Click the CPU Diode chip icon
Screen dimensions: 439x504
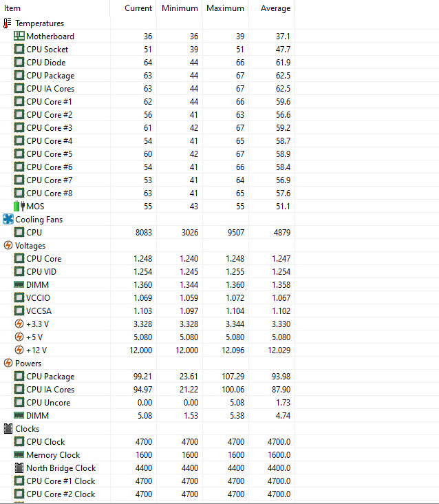click(19, 62)
